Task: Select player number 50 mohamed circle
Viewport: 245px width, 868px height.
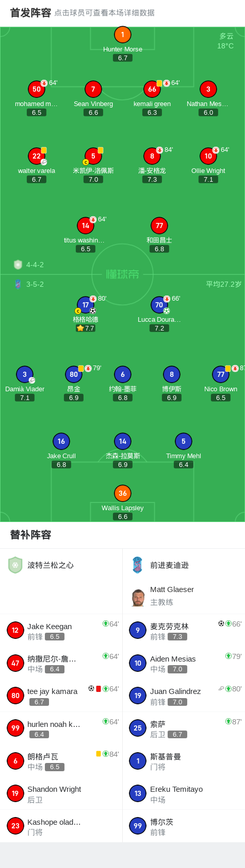Action: click(37, 89)
